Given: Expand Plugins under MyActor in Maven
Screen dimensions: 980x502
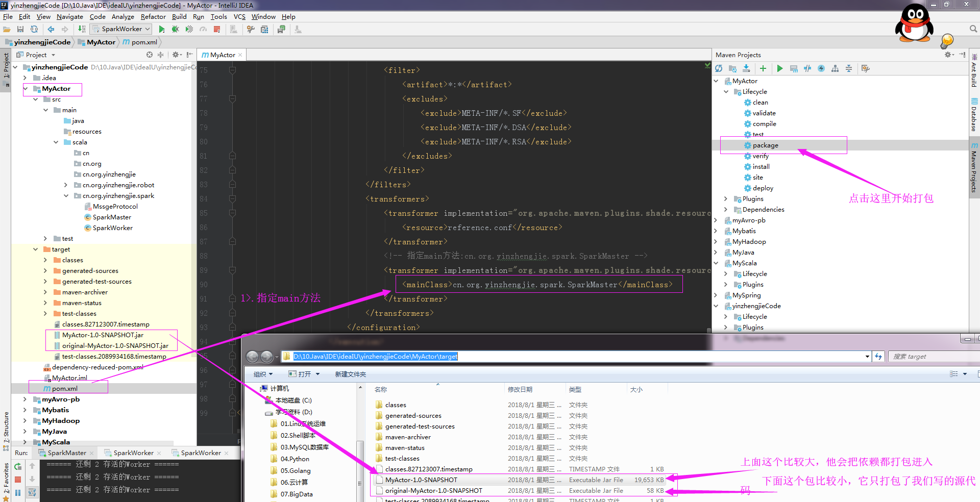Looking at the screenshot, I should [726, 199].
